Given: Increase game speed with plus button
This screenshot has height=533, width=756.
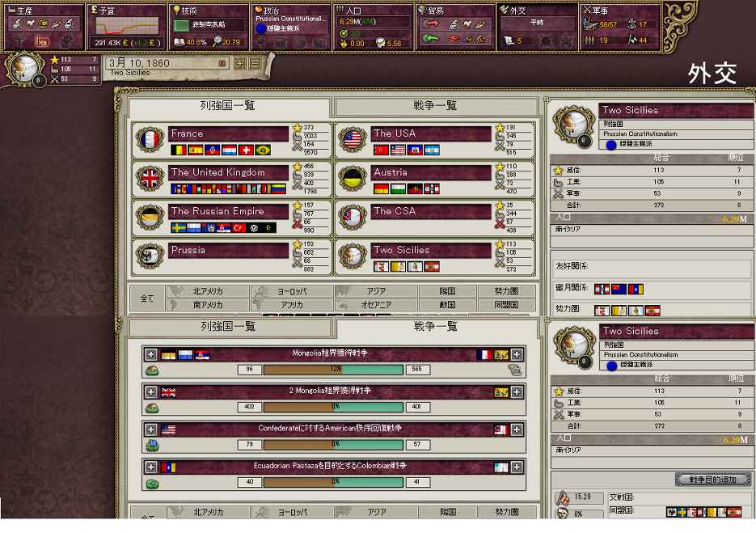Looking at the screenshot, I should coord(240,64).
